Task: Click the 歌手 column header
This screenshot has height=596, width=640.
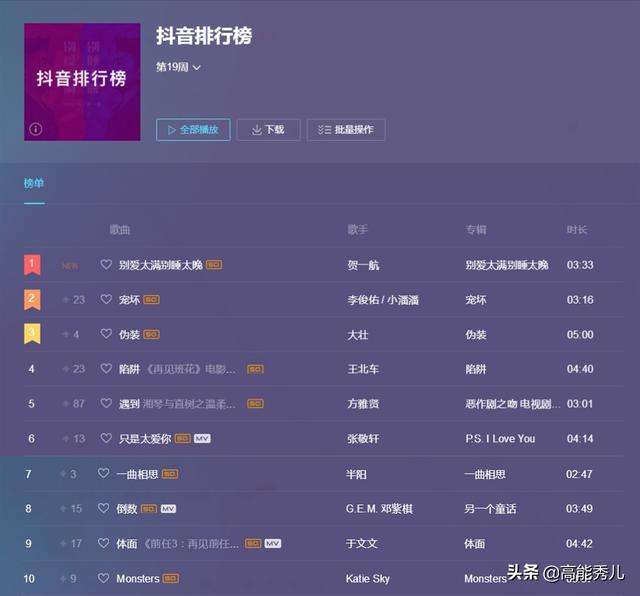Action: tap(358, 230)
